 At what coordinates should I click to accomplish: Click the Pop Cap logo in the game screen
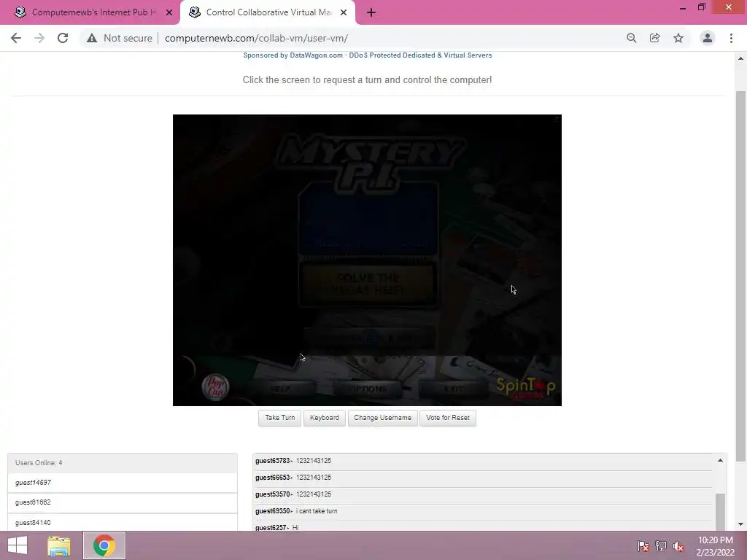pos(215,387)
